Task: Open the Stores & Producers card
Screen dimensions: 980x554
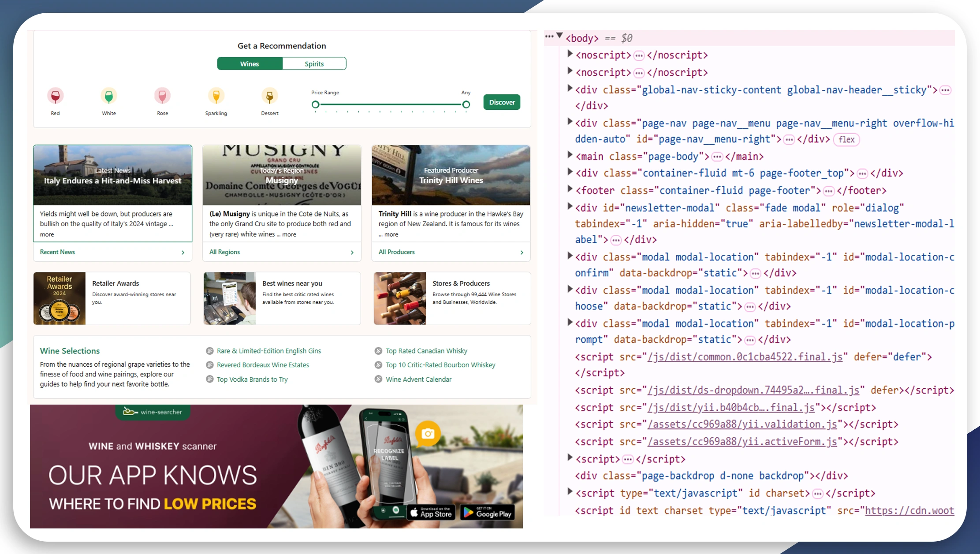Action: coord(452,298)
